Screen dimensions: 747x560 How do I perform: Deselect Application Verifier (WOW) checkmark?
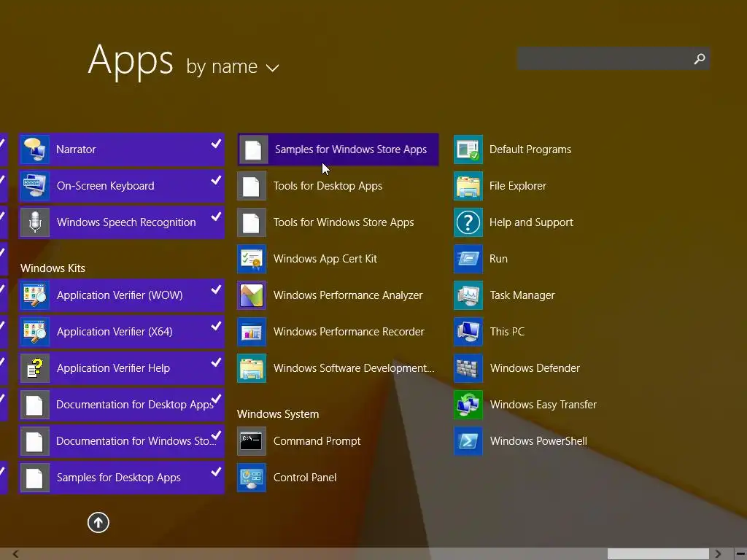click(x=216, y=289)
